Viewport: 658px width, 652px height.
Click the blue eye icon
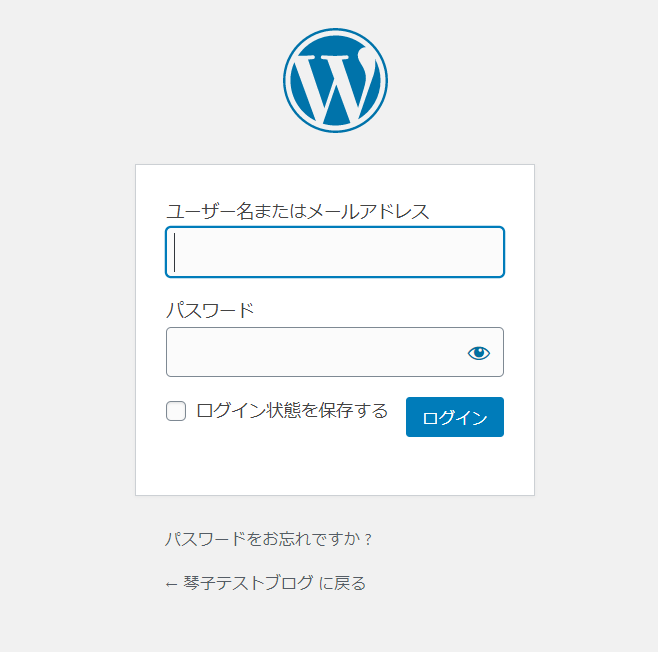pyautogui.click(x=478, y=353)
